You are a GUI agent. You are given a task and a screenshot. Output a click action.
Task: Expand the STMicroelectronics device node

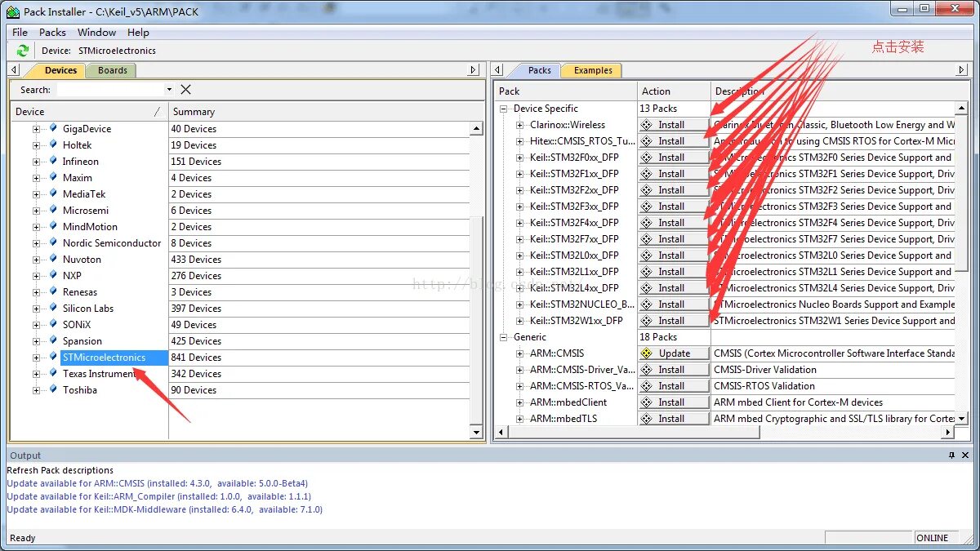click(x=36, y=358)
